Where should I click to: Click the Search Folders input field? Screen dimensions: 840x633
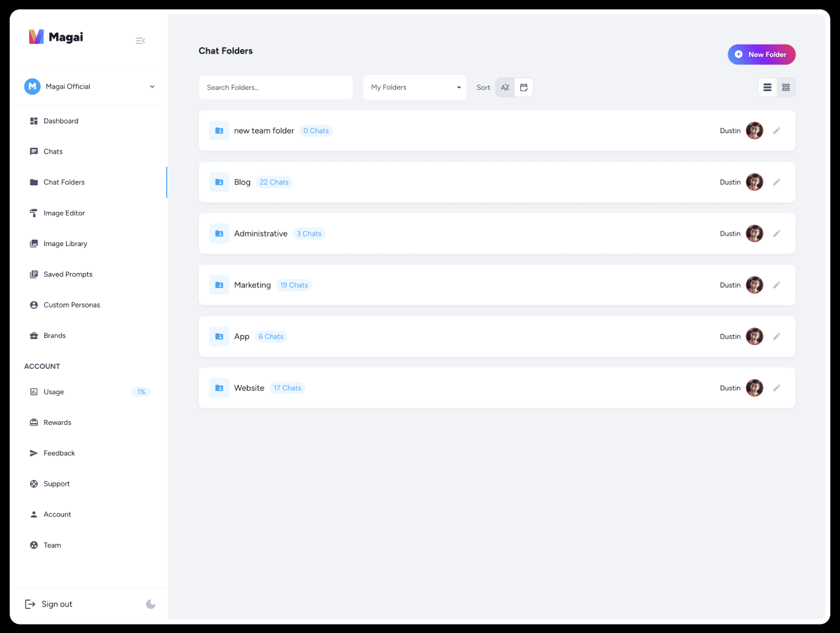pos(276,87)
